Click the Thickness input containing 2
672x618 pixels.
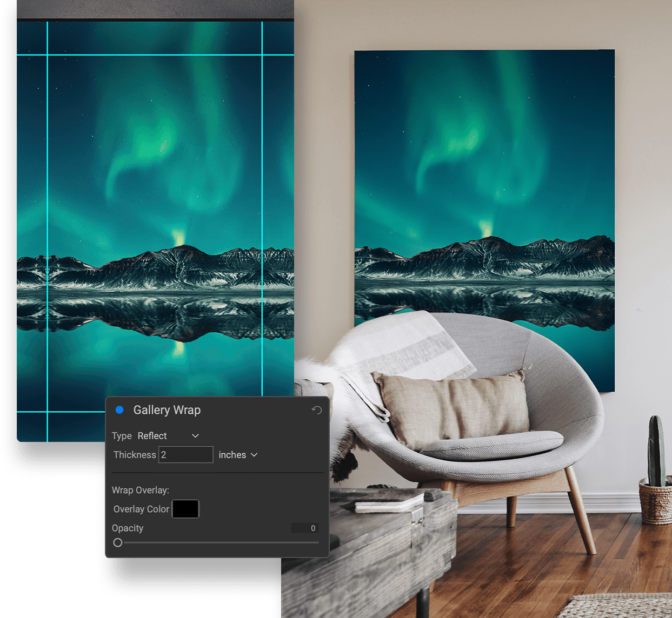(x=185, y=455)
